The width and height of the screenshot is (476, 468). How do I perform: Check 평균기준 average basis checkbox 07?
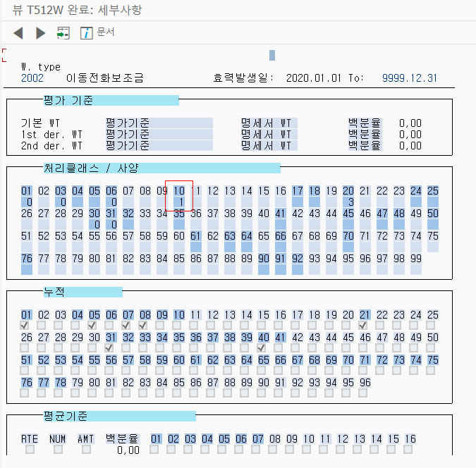pyautogui.click(x=255, y=450)
